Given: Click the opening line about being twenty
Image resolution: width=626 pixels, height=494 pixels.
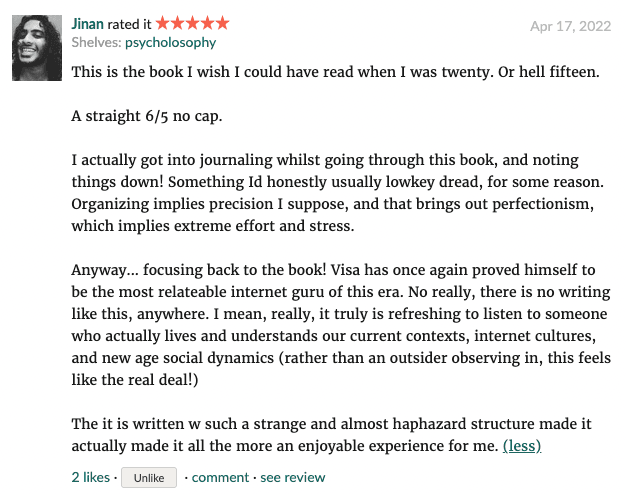Looking at the screenshot, I should click(x=320, y=73).
